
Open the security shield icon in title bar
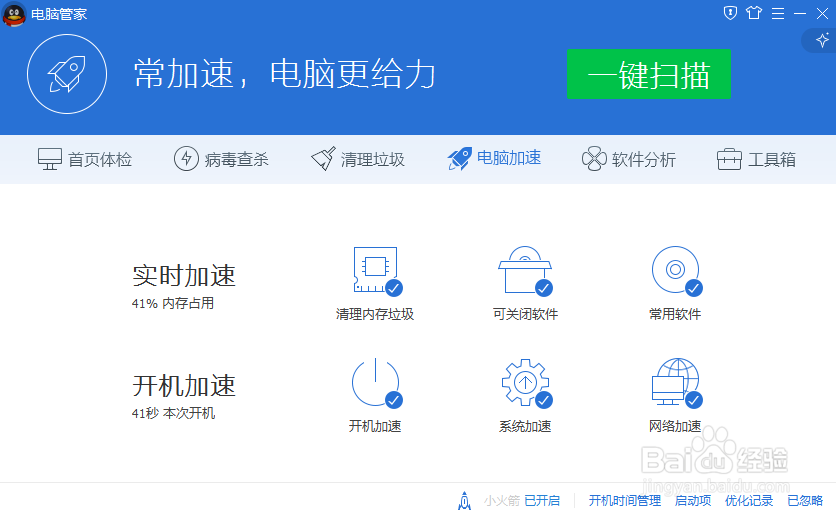[730, 13]
